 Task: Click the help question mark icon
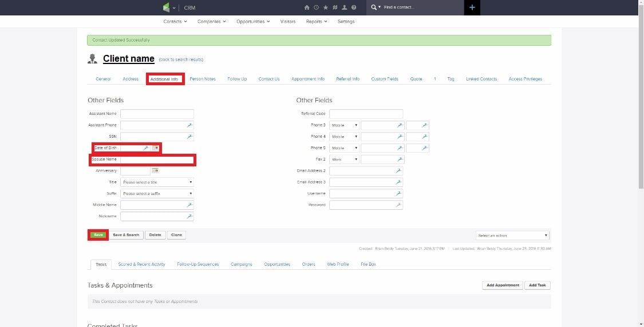(354, 7)
